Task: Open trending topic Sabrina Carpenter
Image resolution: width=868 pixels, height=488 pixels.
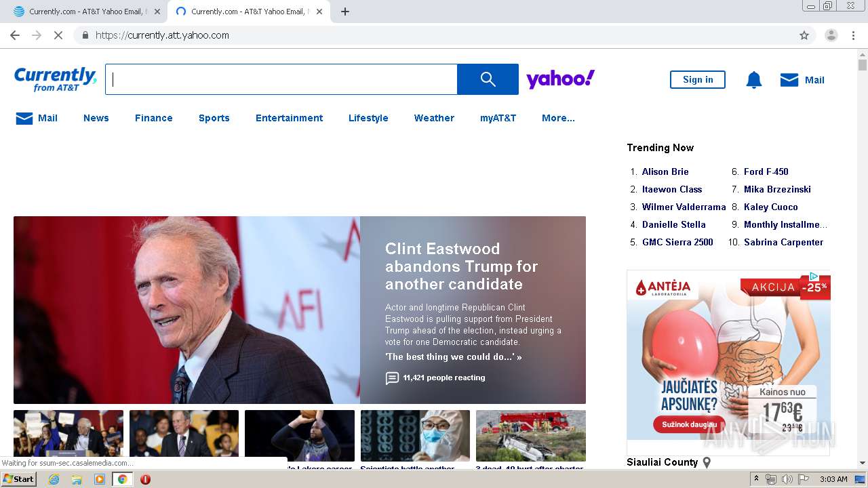Action: coord(783,242)
